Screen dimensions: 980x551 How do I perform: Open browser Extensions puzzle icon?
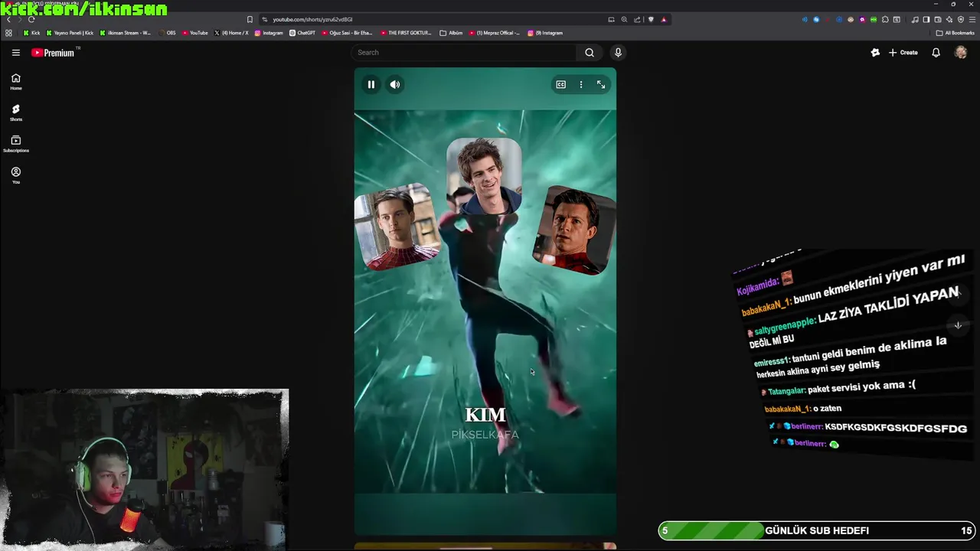point(885,19)
